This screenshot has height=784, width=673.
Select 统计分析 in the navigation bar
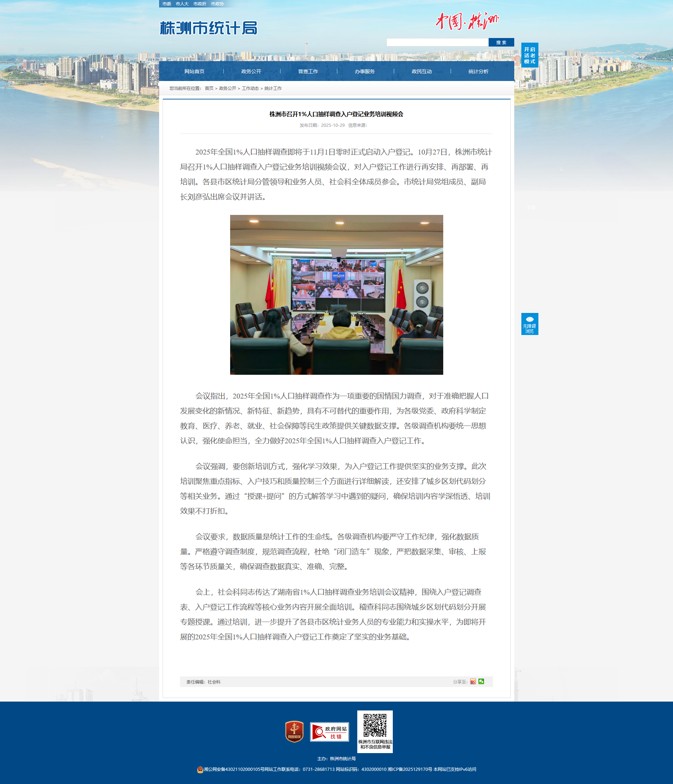coord(478,71)
